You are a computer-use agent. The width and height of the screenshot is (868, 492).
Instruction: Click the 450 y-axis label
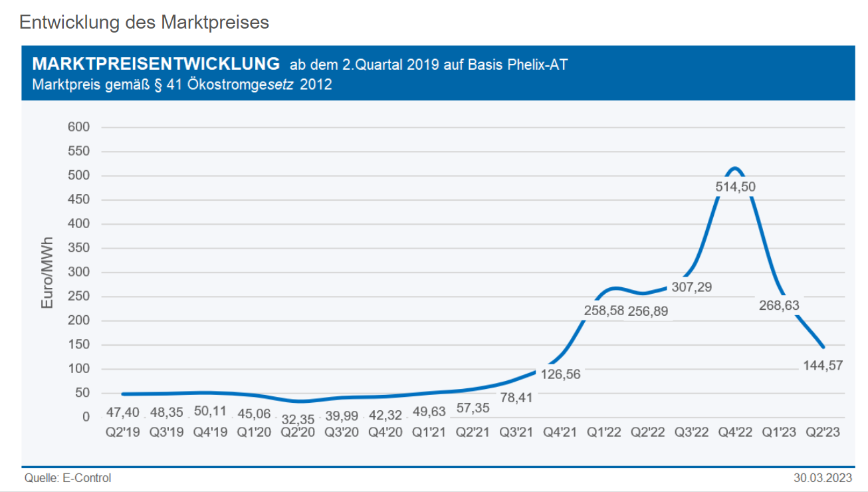click(x=78, y=199)
